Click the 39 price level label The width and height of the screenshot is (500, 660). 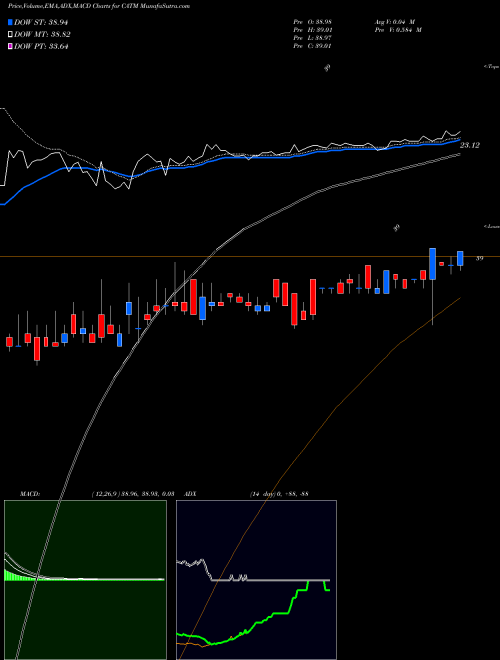click(x=479, y=258)
